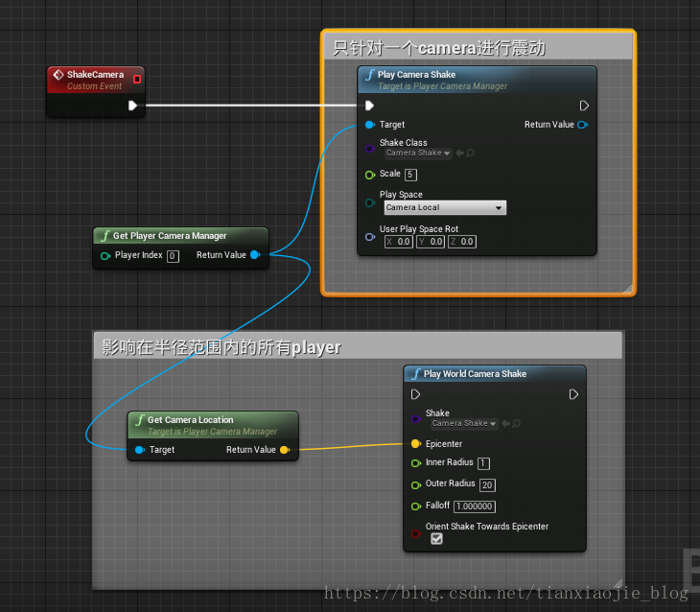Browse asset magnifier beside Shake dropdown
The height and width of the screenshot is (612, 700).
516,423
